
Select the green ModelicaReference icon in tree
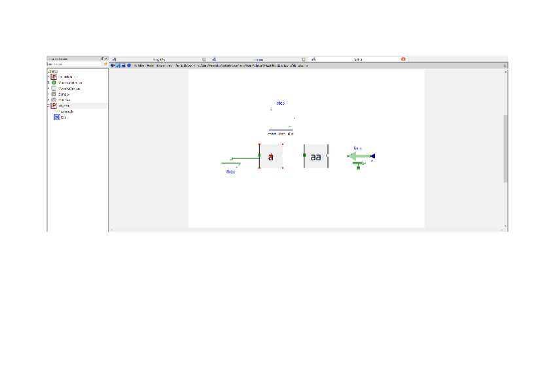coord(54,82)
